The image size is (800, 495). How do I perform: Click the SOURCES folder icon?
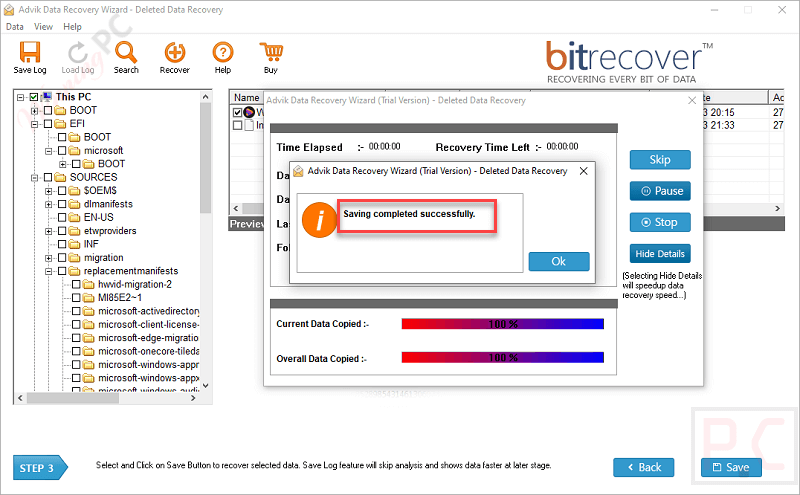(61, 177)
